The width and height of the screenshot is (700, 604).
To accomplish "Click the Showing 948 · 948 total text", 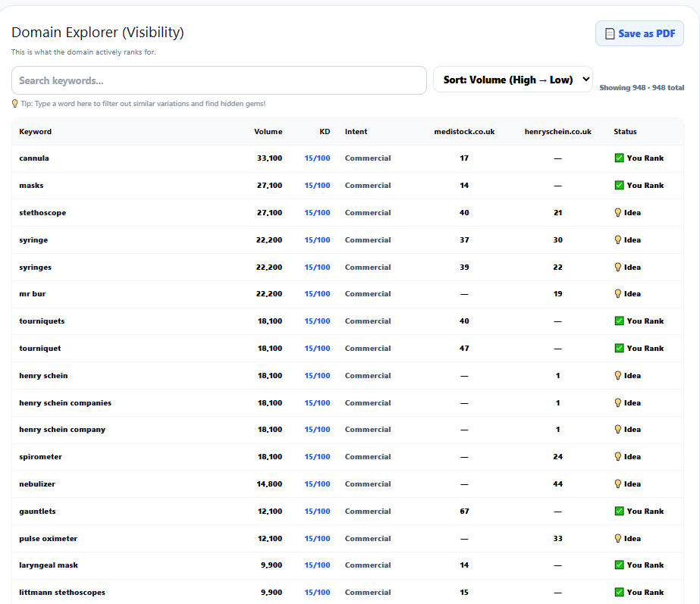I will click(642, 87).
